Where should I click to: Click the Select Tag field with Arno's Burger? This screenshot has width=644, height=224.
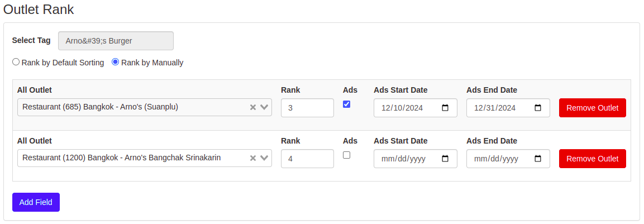tap(116, 41)
